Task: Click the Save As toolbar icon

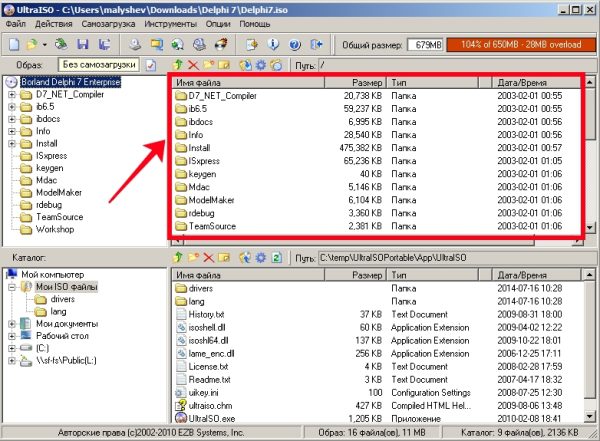Action: tap(104, 45)
